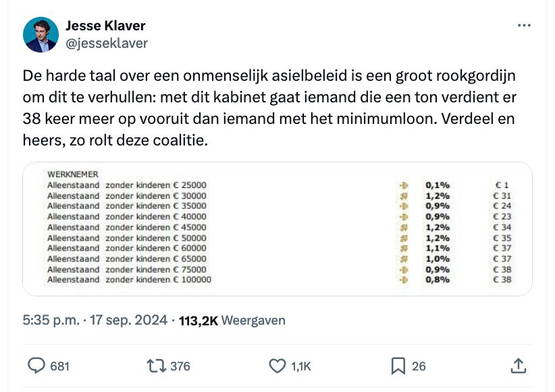
Task: Click the 1,1K likes count
Action: 301,366
